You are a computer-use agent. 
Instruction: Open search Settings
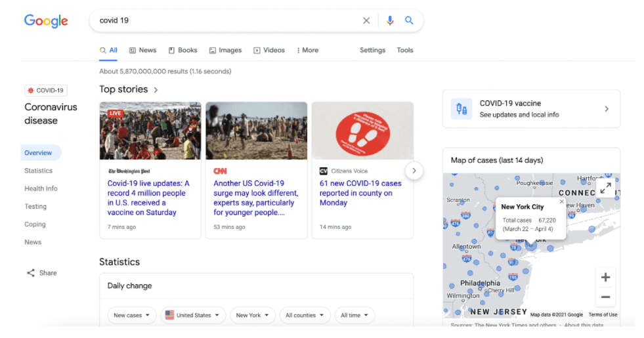coord(372,50)
